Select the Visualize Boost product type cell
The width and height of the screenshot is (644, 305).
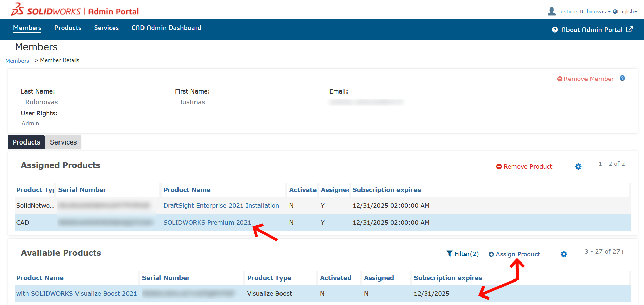[x=269, y=294]
